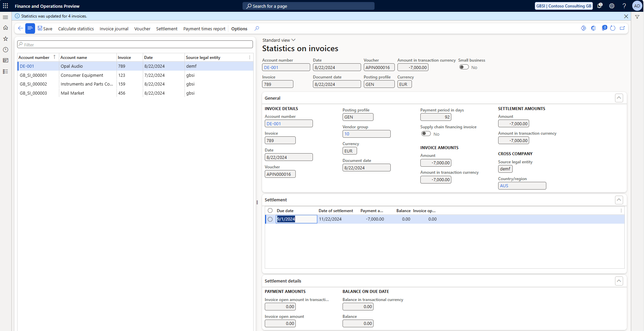
Task: Open Modules list icon in sidebar
Action: 5,71
